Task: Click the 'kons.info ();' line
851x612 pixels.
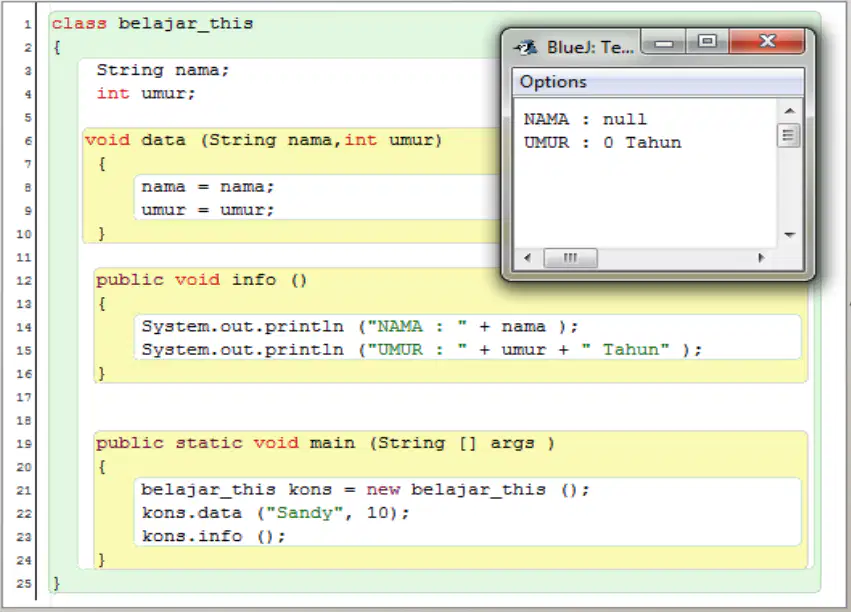Action: click(x=213, y=537)
